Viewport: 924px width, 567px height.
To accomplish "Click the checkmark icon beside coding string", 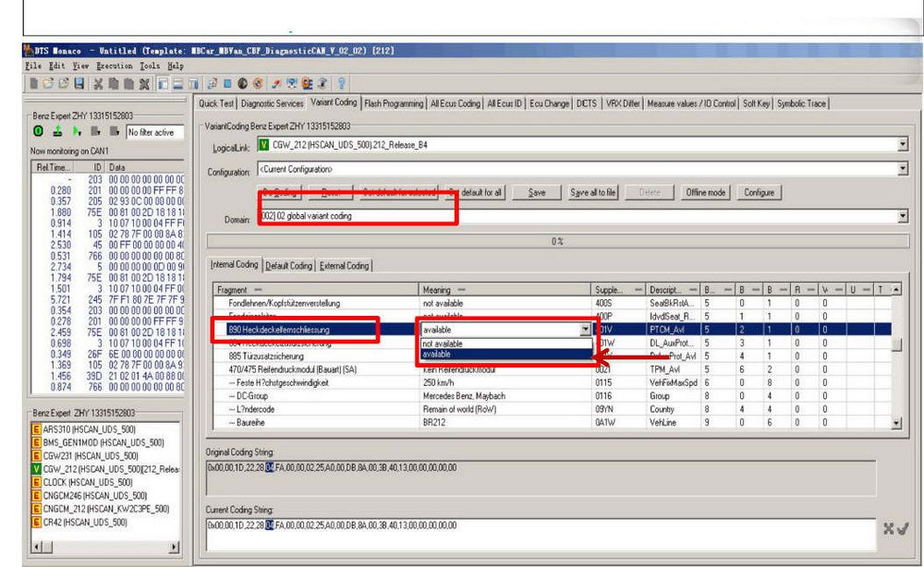I will pos(902,528).
